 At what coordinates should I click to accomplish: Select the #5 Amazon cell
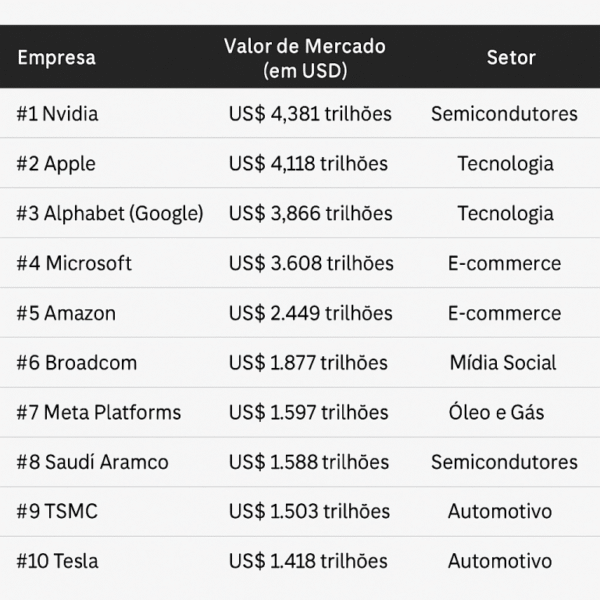tap(66, 313)
